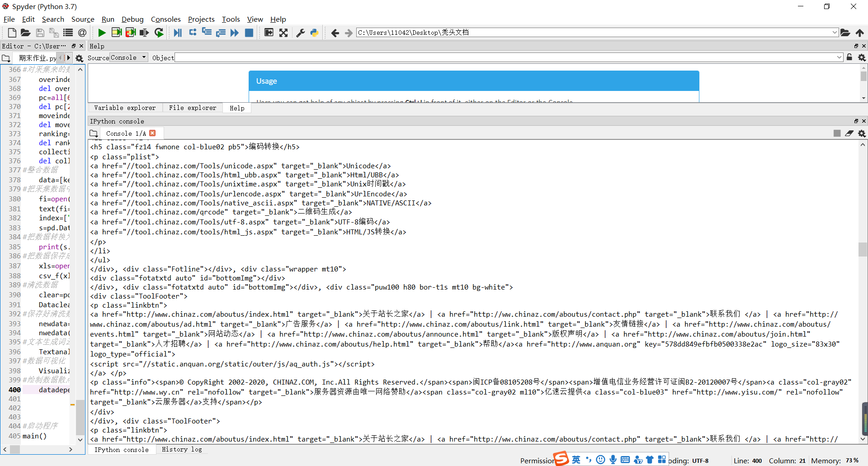Step over the current line in debugger
The width and height of the screenshot is (868, 466).
tap(193, 33)
